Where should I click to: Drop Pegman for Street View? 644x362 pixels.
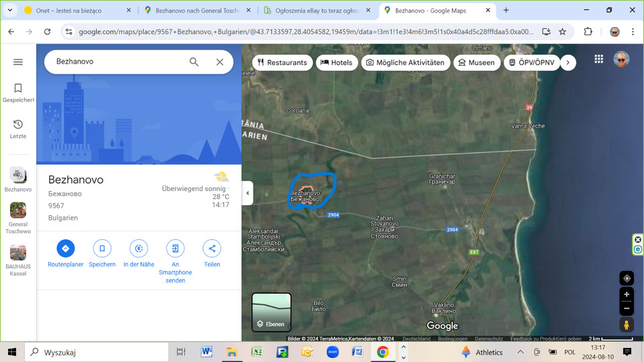coord(627,325)
